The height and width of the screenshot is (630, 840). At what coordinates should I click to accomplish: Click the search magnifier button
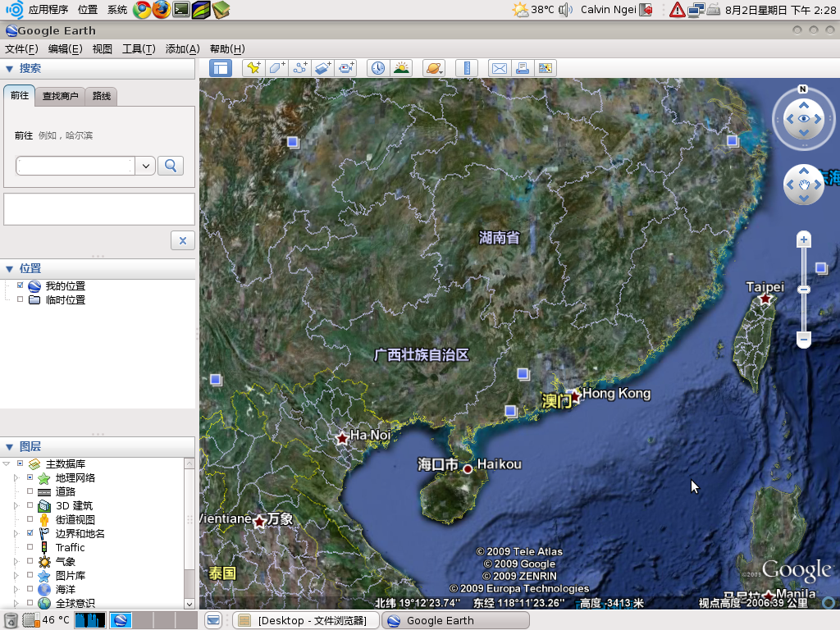tap(171, 166)
